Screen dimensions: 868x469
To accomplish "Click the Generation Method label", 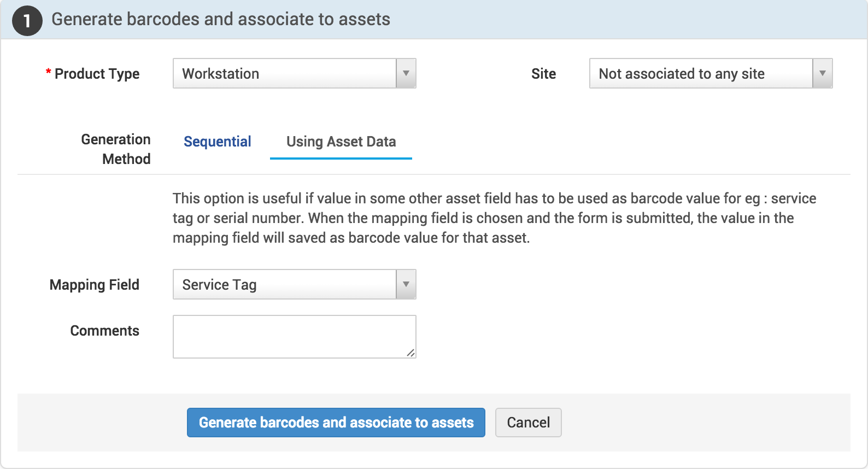I will (x=116, y=149).
